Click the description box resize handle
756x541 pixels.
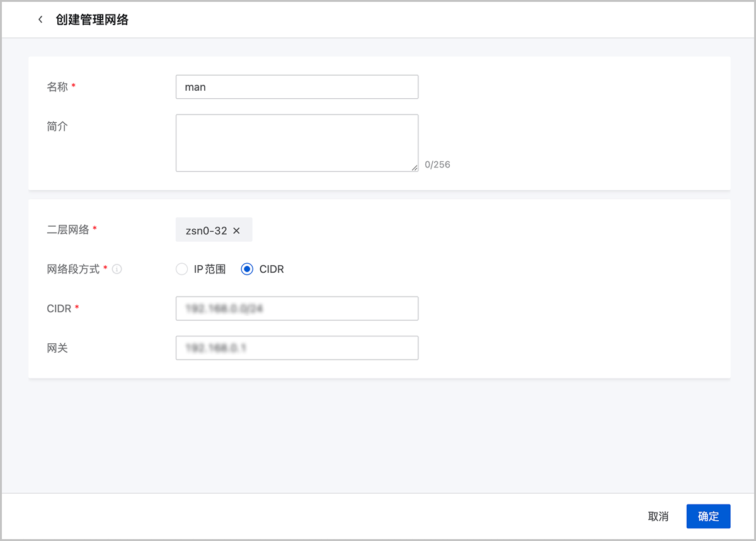(x=415, y=168)
